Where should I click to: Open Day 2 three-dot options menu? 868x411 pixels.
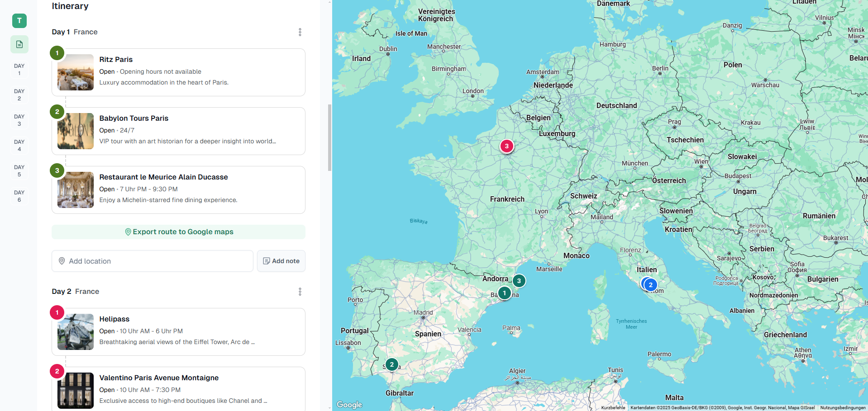tap(300, 292)
